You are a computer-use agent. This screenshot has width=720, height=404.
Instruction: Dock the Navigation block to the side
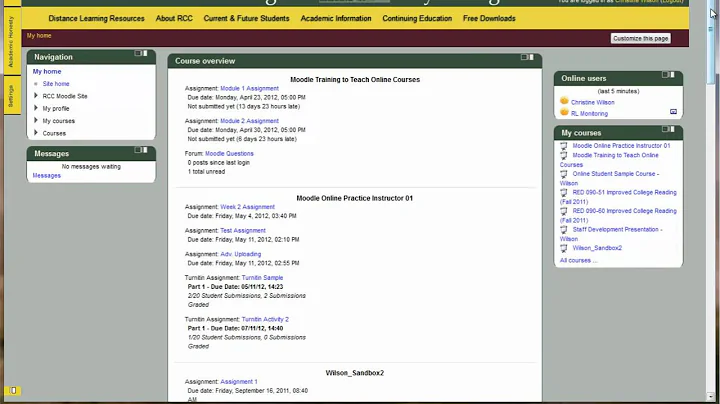[x=145, y=53]
